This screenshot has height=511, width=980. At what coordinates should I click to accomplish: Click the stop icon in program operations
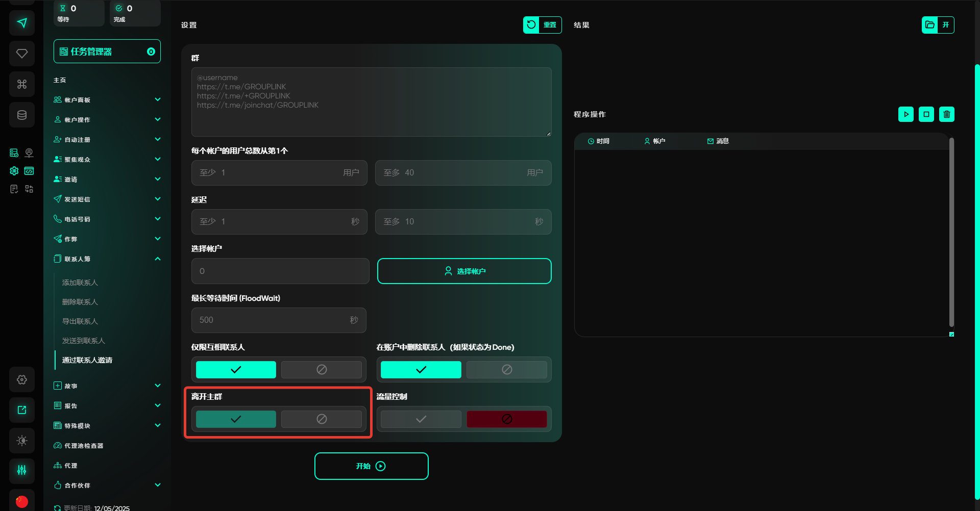(926, 114)
